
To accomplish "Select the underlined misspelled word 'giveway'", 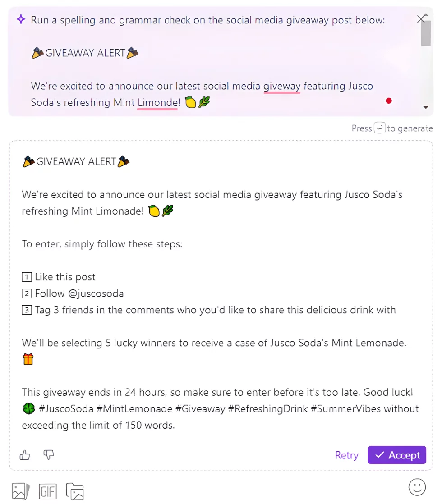I will click(282, 86).
